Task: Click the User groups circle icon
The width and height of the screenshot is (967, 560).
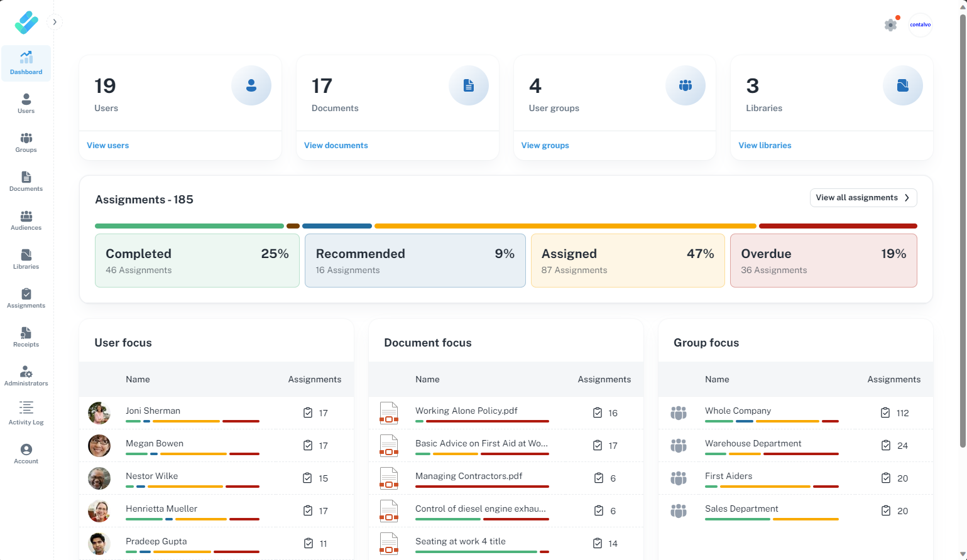Action: pos(686,85)
